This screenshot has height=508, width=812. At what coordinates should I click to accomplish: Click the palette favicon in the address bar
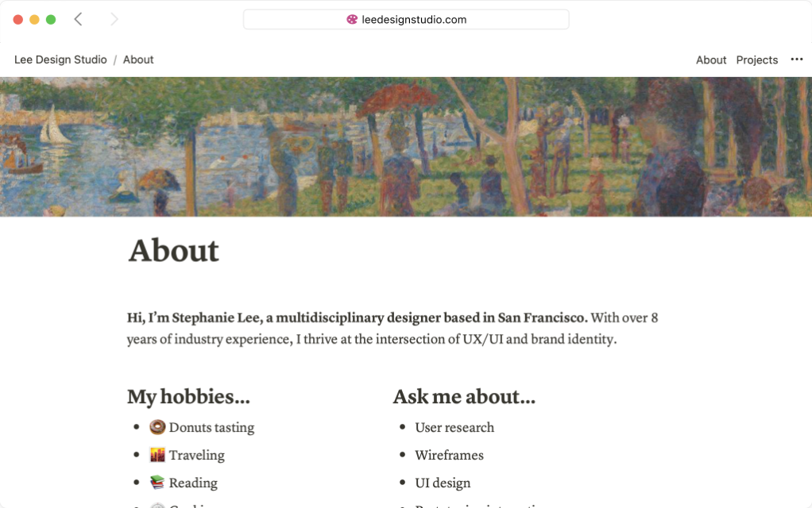pyautogui.click(x=352, y=19)
